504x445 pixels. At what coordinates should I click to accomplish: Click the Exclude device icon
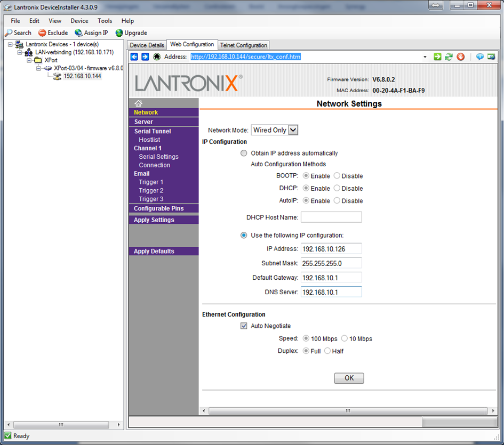point(42,33)
